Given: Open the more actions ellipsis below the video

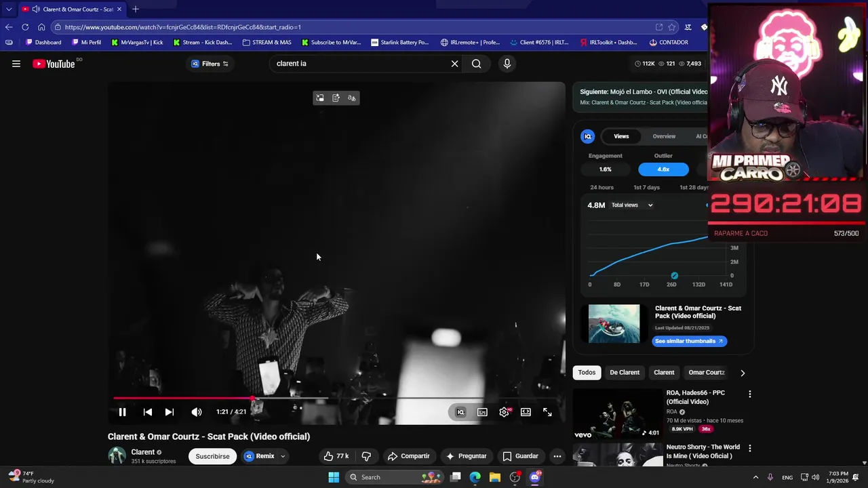Looking at the screenshot, I should 557,456.
